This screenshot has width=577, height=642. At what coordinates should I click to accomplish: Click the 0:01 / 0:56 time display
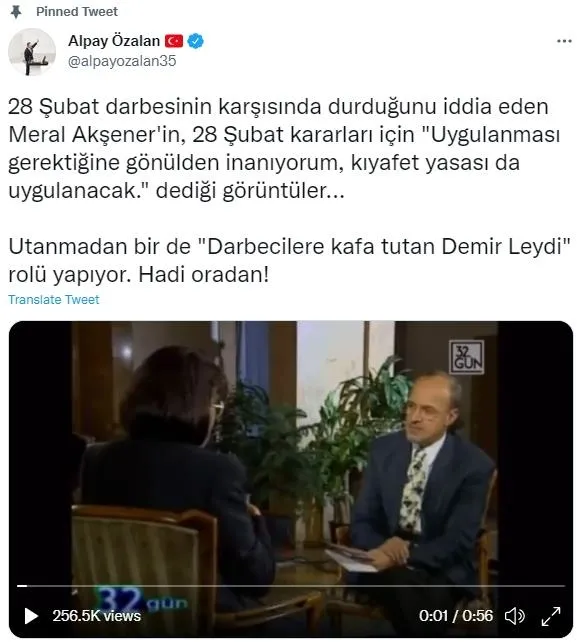(456, 615)
